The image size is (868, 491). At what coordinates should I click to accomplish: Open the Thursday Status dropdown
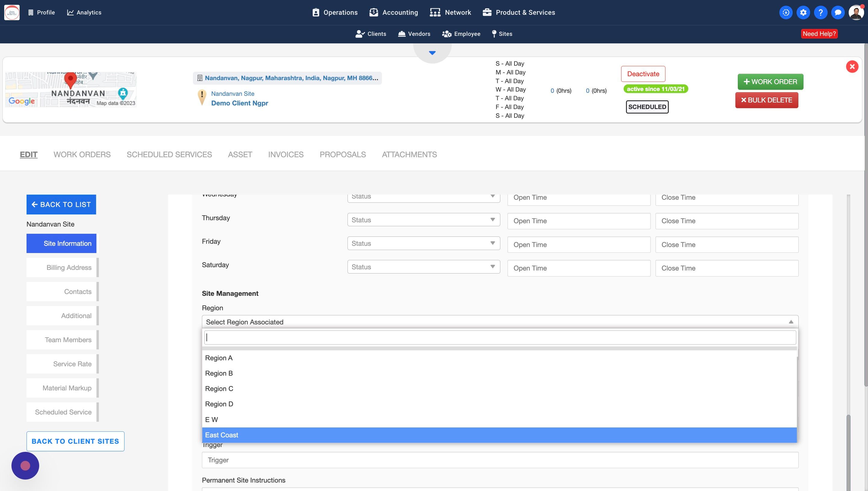(x=423, y=220)
